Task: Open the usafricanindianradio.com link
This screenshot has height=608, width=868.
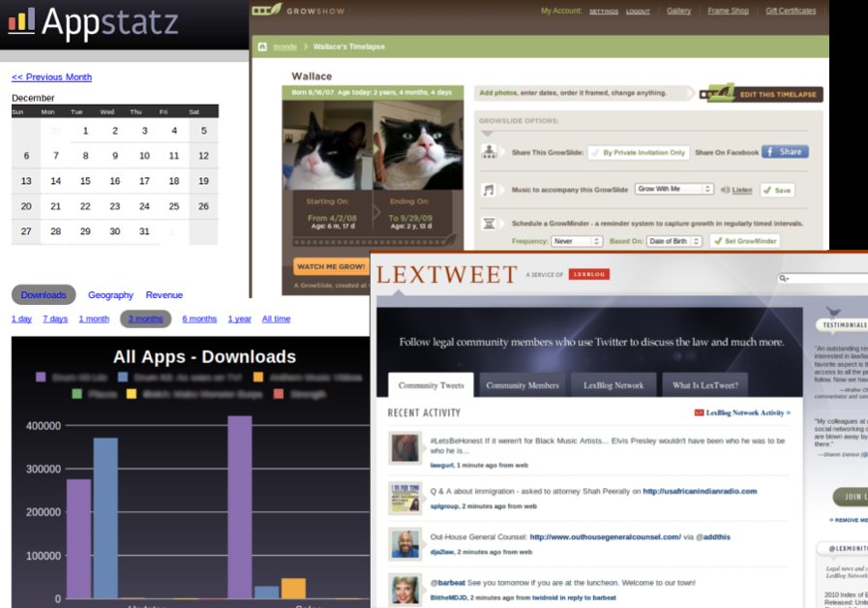Action: click(x=700, y=491)
